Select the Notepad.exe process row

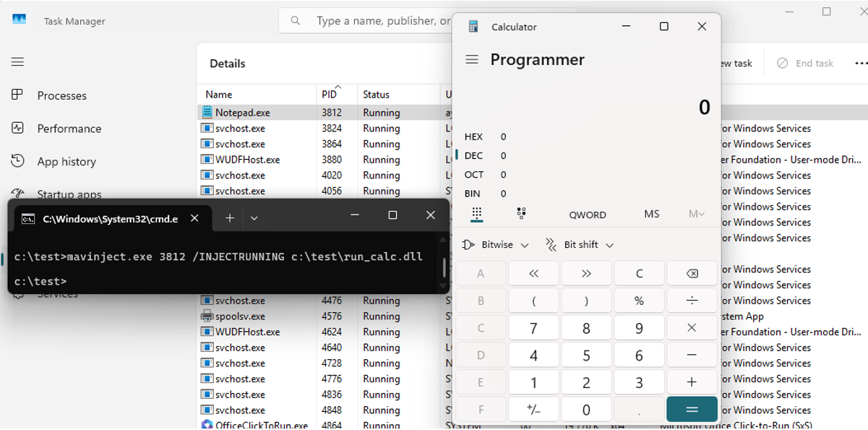coord(325,113)
